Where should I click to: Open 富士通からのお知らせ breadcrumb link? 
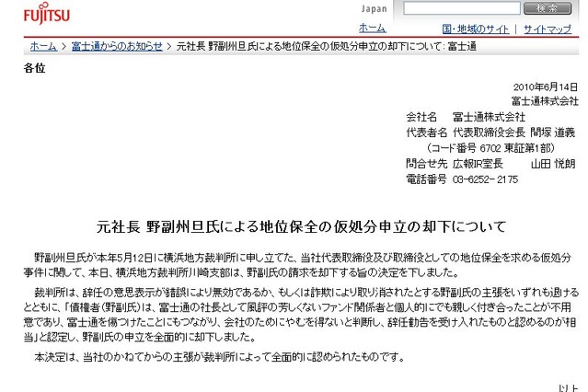pos(117,47)
